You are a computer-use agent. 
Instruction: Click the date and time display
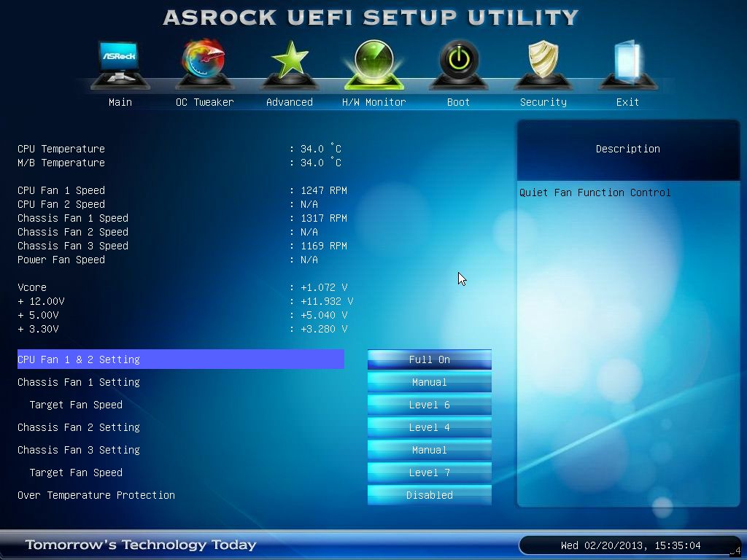[x=631, y=545]
